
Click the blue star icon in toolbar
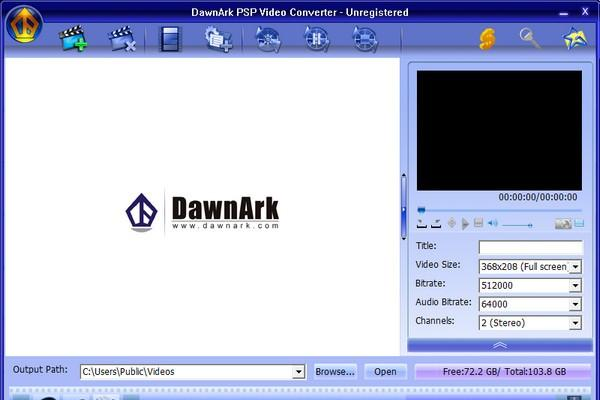pos(575,38)
